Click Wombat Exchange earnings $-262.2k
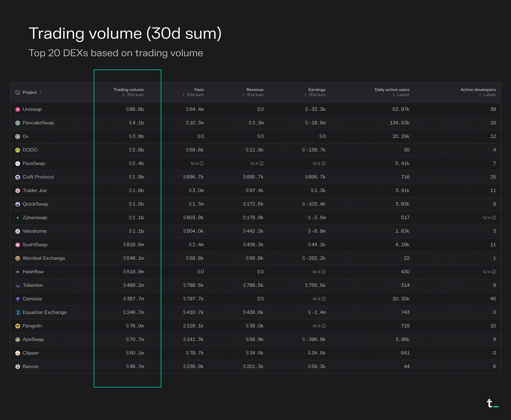 coord(314,258)
